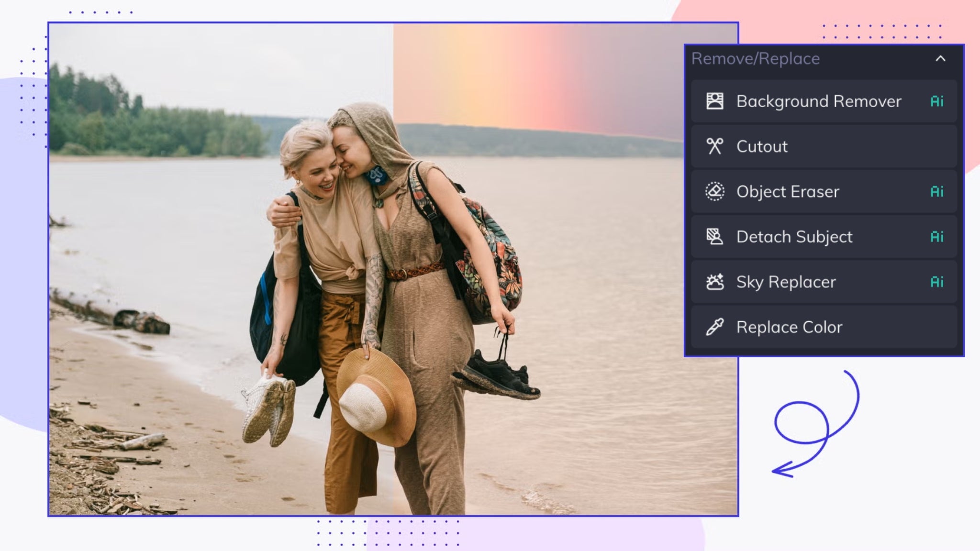Click the Ai badge beside Background Remover
Image resolution: width=980 pixels, height=551 pixels.
point(937,101)
